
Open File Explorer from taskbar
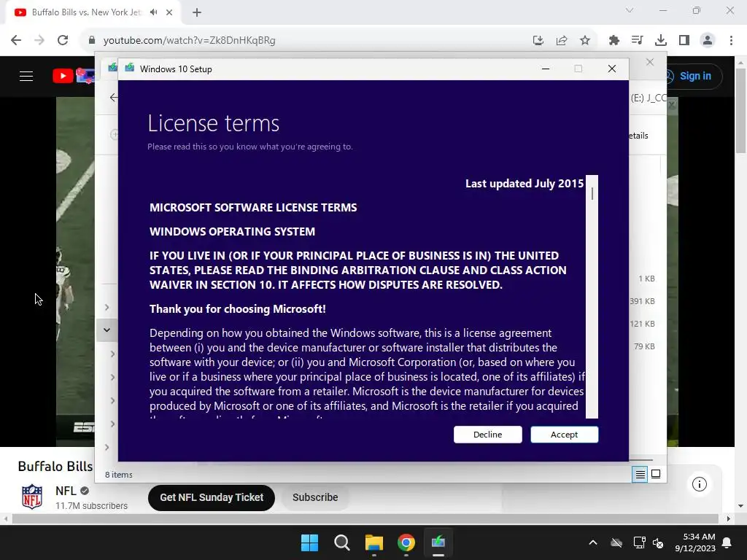(374, 542)
